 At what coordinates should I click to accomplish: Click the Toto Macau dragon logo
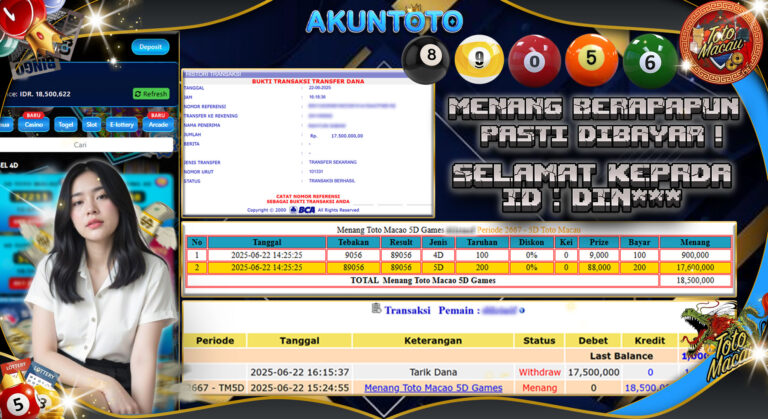722,341
